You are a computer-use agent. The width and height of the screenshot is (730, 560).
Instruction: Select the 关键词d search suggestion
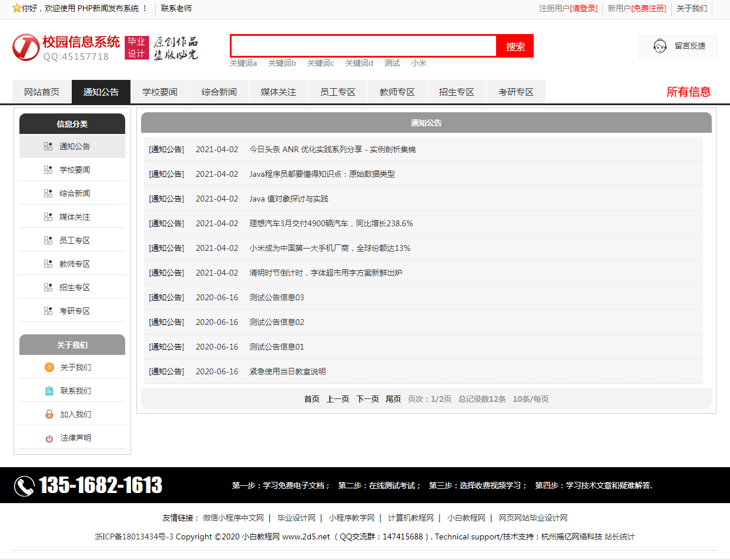[359, 63]
